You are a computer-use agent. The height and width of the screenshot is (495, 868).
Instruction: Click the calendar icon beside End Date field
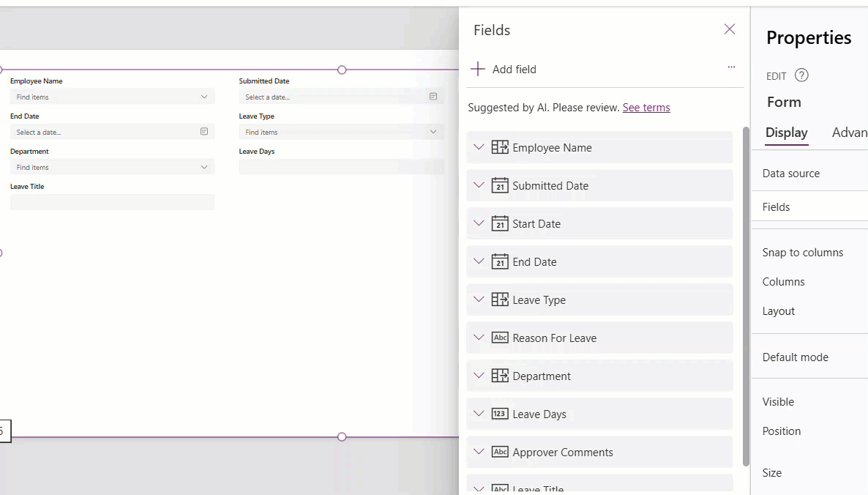tap(500, 261)
